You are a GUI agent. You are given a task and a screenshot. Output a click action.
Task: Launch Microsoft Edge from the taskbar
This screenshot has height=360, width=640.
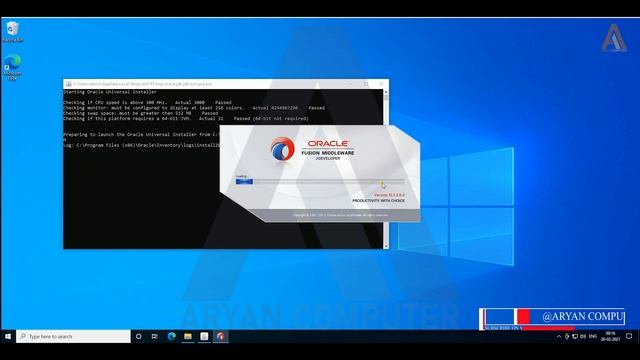pos(171,336)
